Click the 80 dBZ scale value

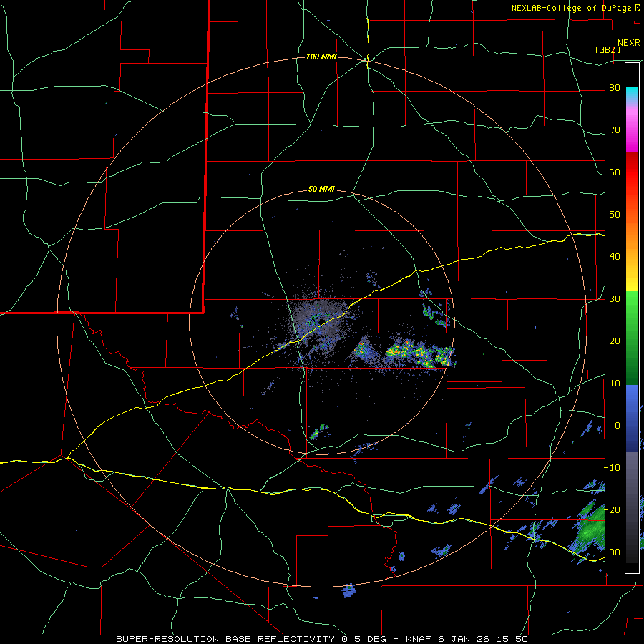(x=615, y=88)
